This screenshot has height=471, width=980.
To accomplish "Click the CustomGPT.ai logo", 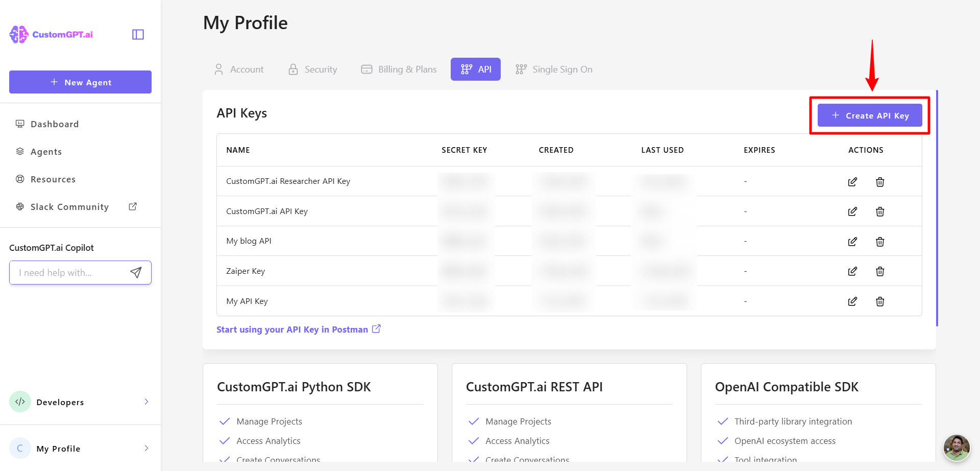I will (x=51, y=34).
